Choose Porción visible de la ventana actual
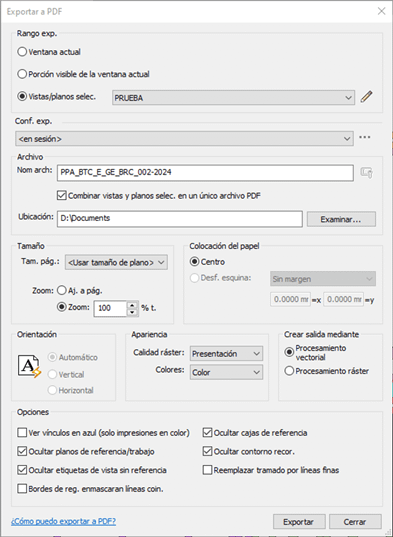Screen dimensions: 393x537 point(22,74)
